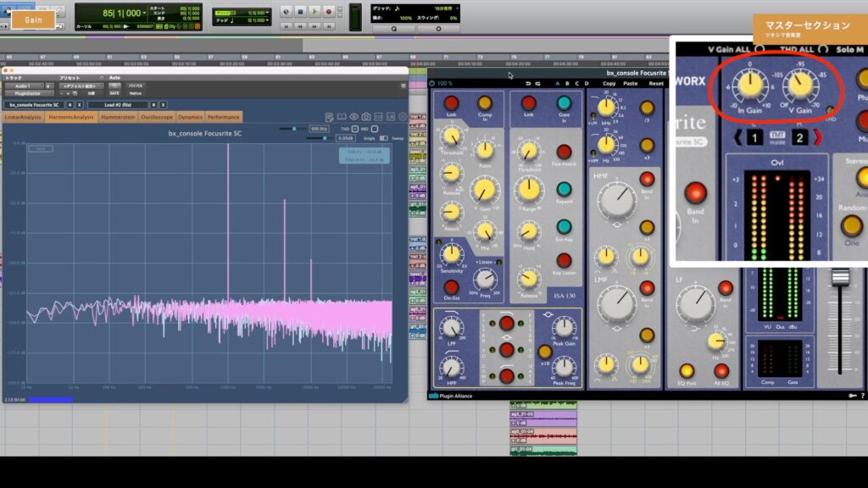Click the key icon in the Plugin Alliance footer
The height and width of the screenshot is (488, 868).
pyautogui.click(x=853, y=396)
